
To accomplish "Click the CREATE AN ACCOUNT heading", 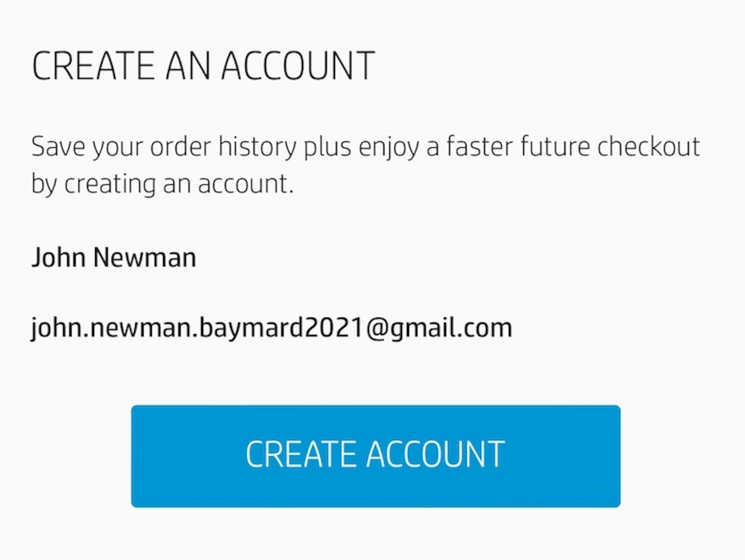I will click(203, 66).
